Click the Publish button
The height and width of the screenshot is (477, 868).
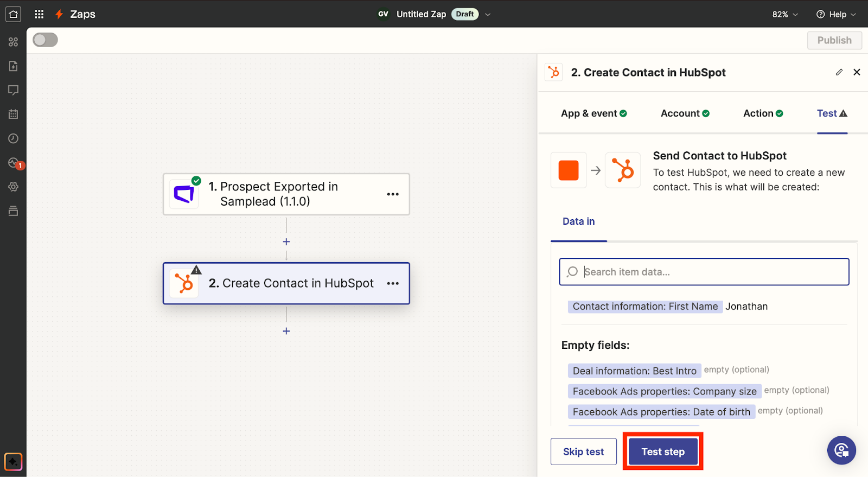pos(834,40)
